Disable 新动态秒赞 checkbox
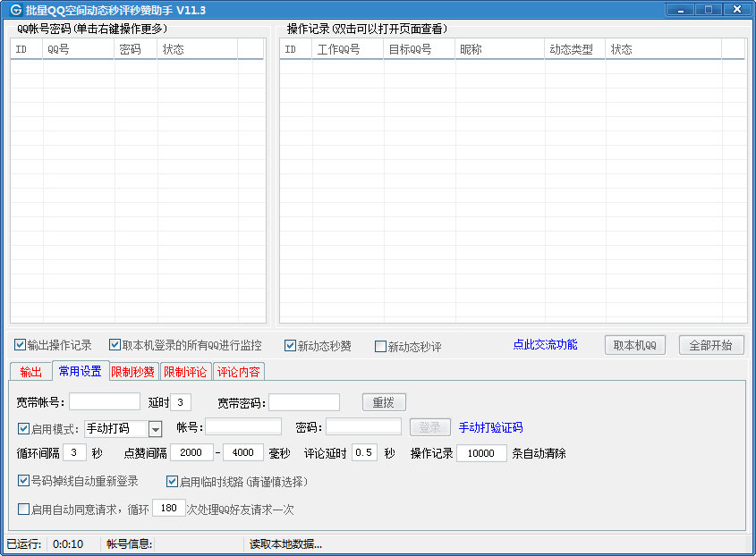The height and width of the screenshot is (556, 756). [291, 346]
